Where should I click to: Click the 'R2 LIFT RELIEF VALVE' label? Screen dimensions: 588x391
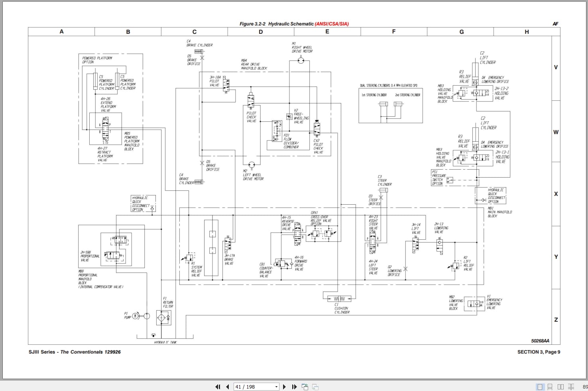[x=468, y=264]
